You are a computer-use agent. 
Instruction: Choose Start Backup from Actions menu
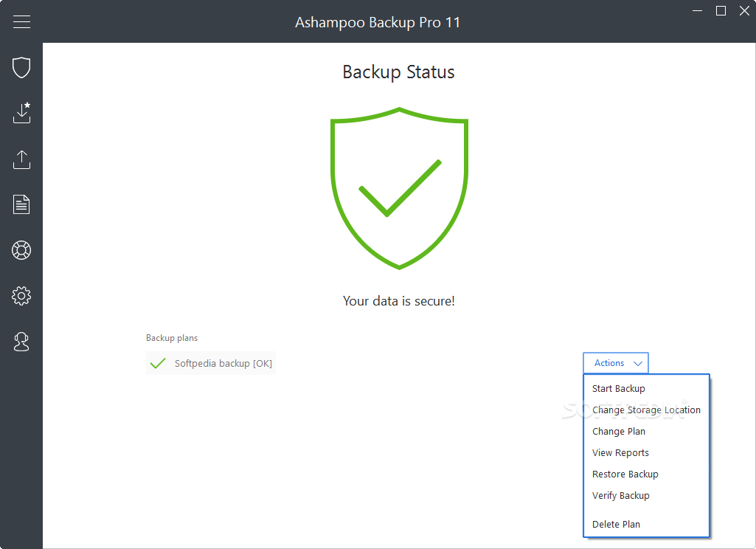click(x=619, y=388)
